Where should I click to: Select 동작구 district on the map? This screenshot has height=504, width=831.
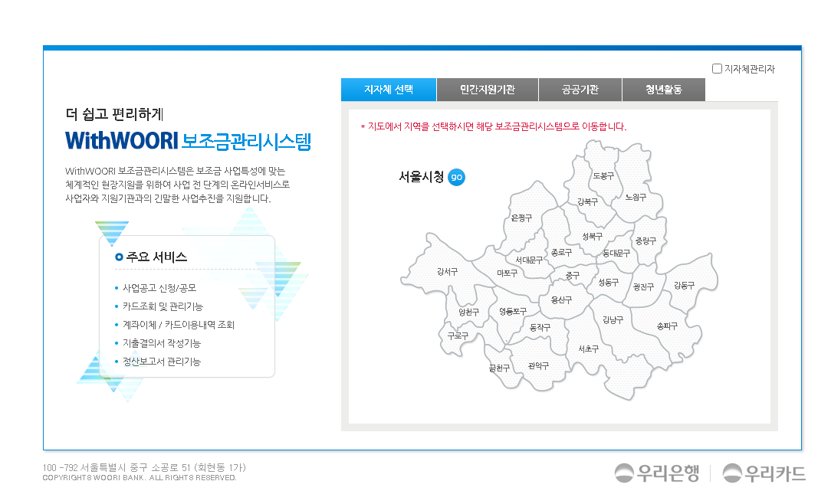[540, 328]
